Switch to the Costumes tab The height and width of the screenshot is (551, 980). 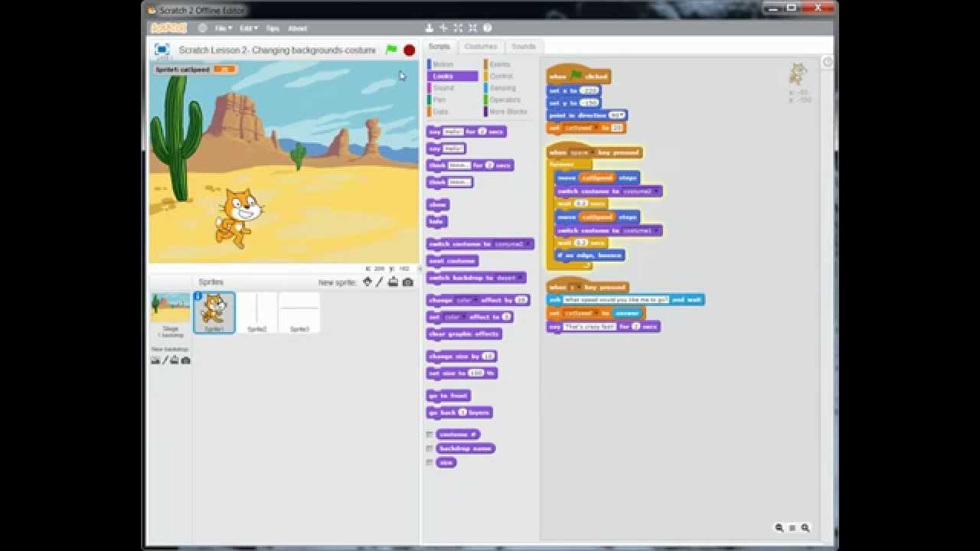tap(481, 47)
